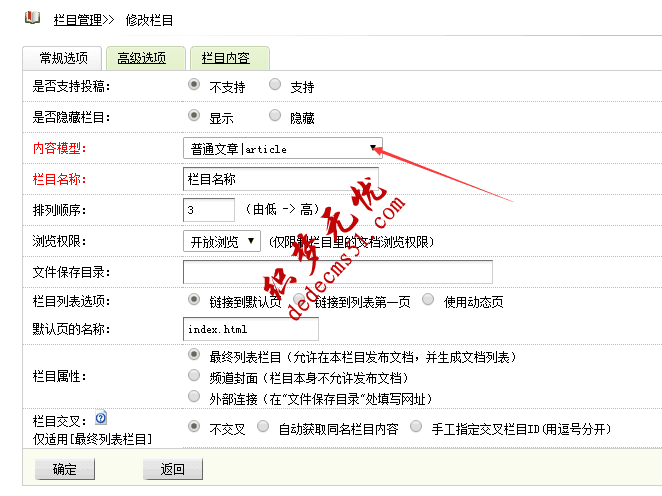This screenshot has height=496, width=662.
Task: Click the 文件保存目录 input field
Action: 338,272
